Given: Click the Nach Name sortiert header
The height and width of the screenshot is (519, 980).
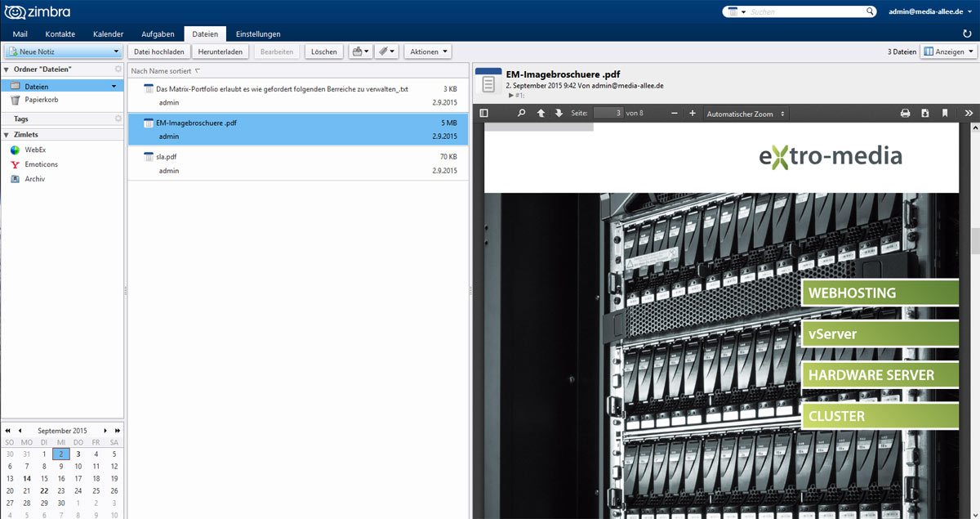Looking at the screenshot, I should 161,71.
